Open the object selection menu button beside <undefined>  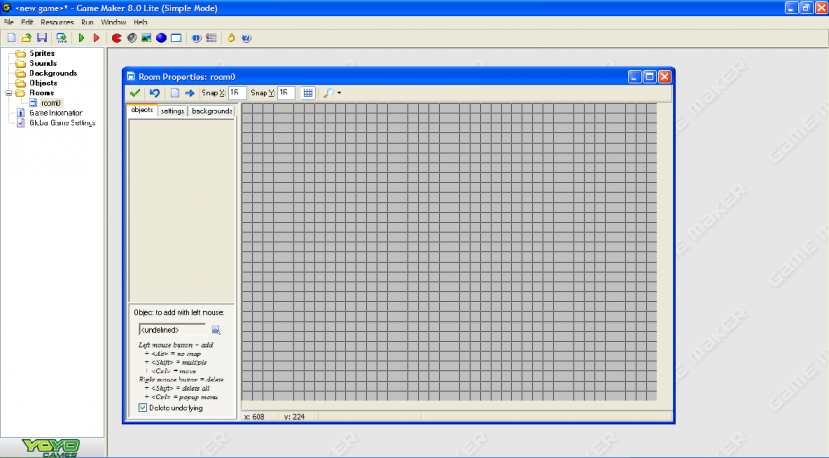216,329
